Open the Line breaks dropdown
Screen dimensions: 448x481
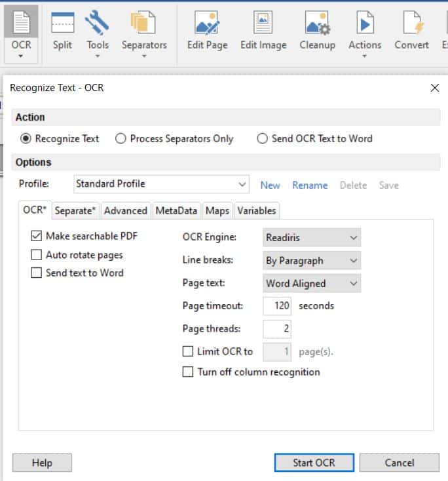pyautogui.click(x=312, y=260)
